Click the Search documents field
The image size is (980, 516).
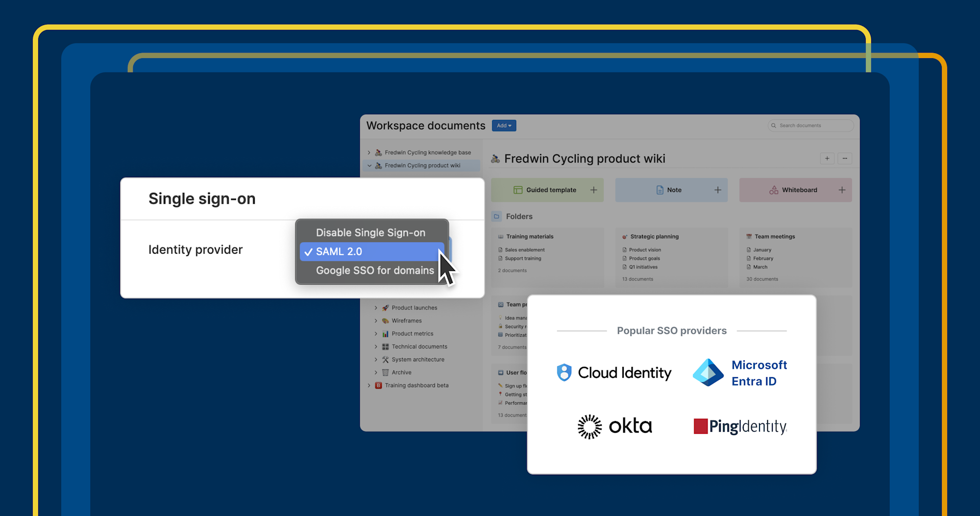pos(811,125)
